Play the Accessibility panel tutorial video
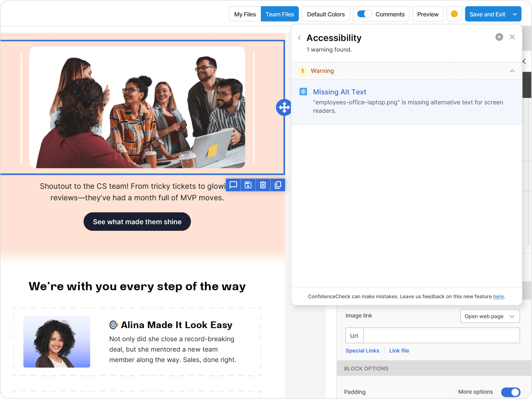 click(499, 37)
